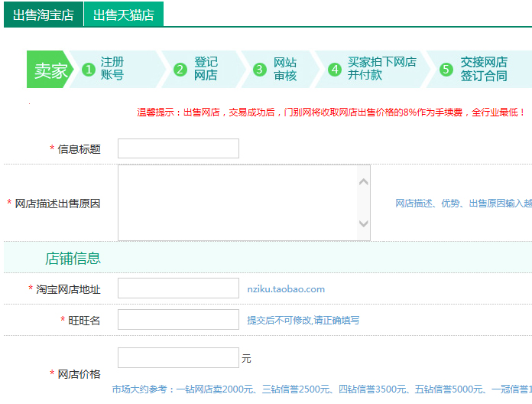Click step 2 circle for 登记网店
The width and height of the screenshot is (532, 404).
click(x=180, y=70)
